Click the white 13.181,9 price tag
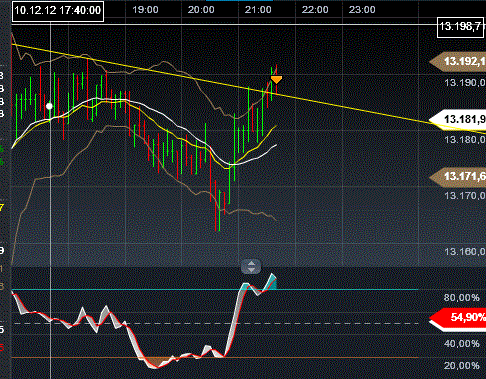 point(458,119)
